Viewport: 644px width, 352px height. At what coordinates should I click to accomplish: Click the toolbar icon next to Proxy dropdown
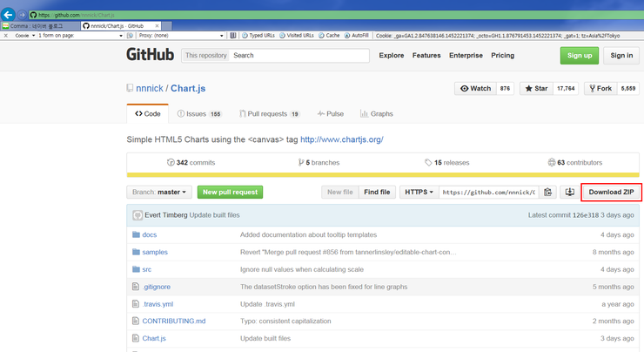[233, 36]
